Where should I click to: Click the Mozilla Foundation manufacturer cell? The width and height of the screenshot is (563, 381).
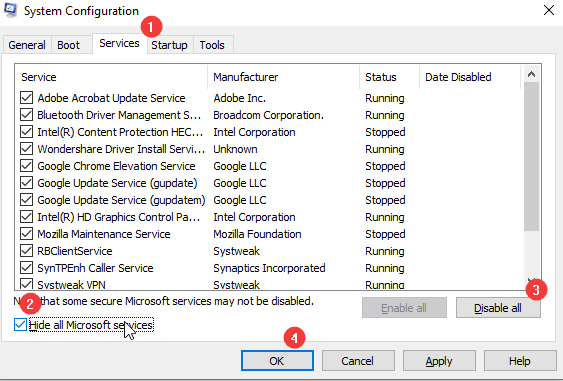click(257, 234)
